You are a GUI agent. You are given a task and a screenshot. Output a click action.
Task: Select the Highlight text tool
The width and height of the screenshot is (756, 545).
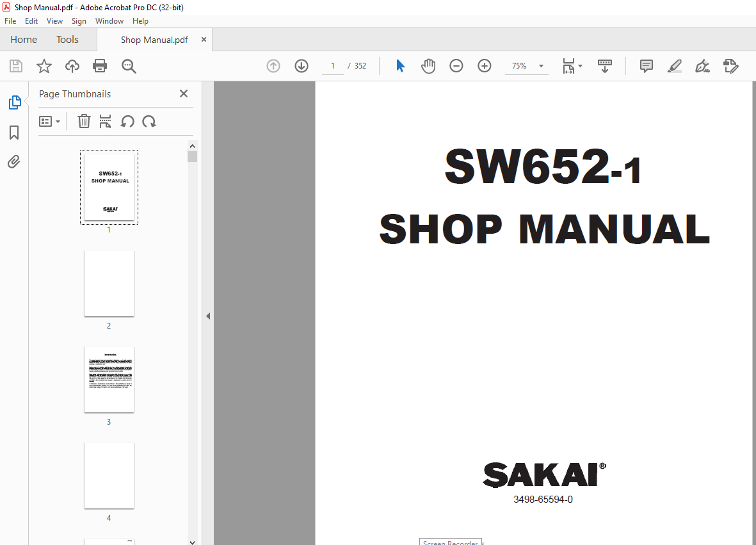tap(675, 66)
